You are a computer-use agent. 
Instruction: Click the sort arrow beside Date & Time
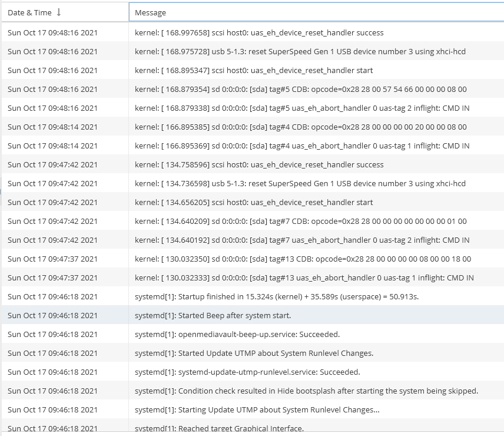tap(58, 12)
